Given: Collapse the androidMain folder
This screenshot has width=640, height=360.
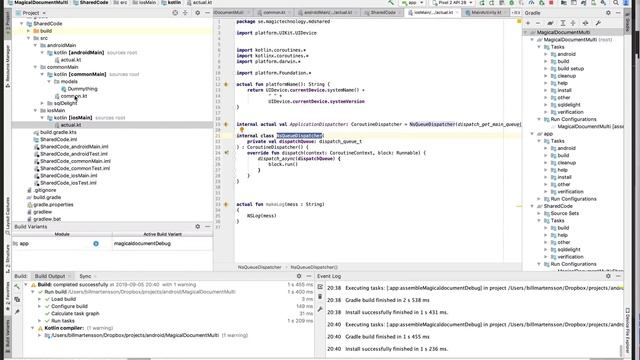Looking at the screenshot, I should click(x=36, y=45).
